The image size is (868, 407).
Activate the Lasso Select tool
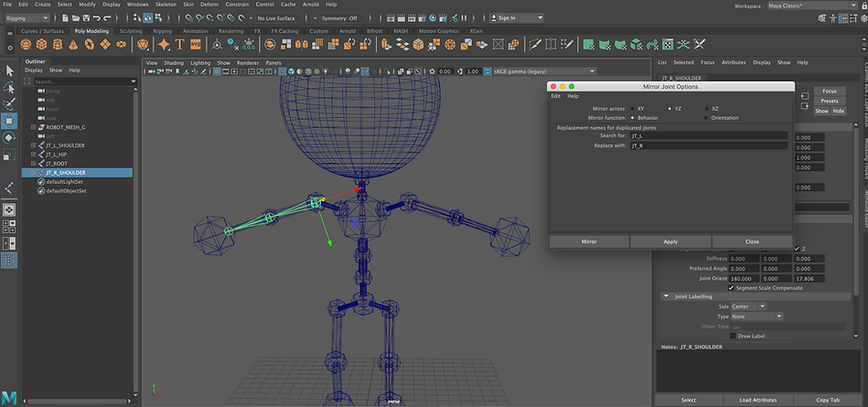[9, 88]
